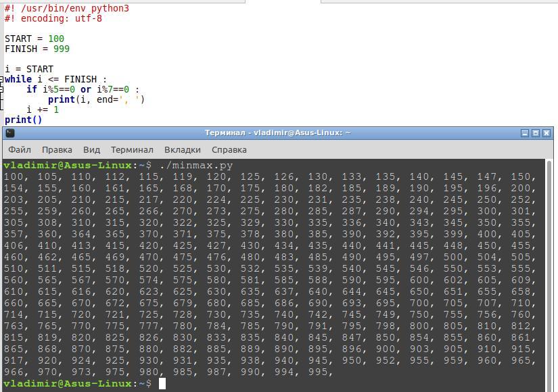The width and height of the screenshot is (558, 392).
Task: Collapse the while loop fold marker
Action: click(2, 79)
